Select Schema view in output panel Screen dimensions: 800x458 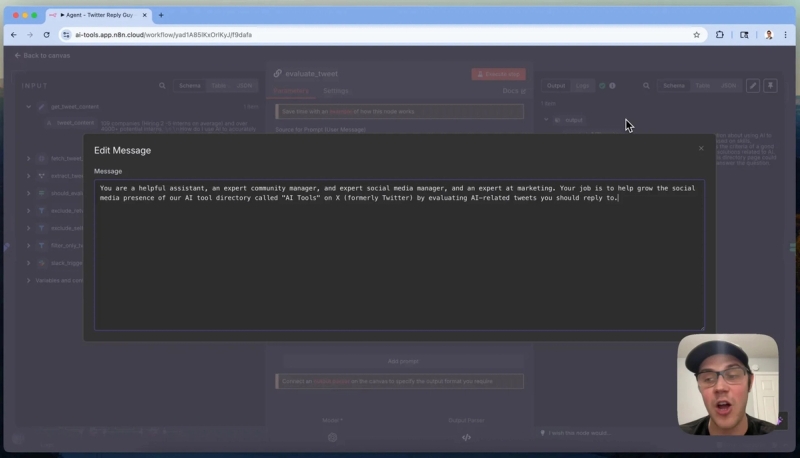tap(674, 86)
